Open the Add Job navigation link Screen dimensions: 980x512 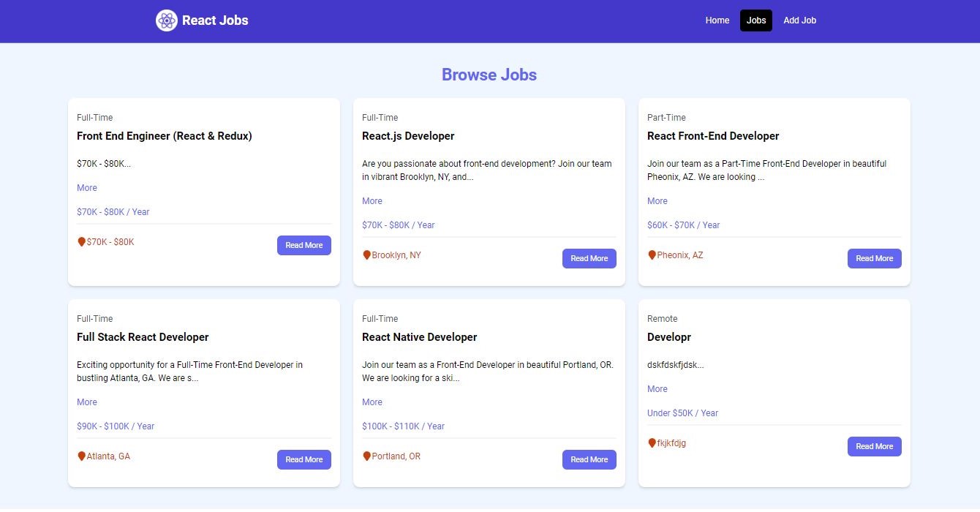(x=799, y=20)
